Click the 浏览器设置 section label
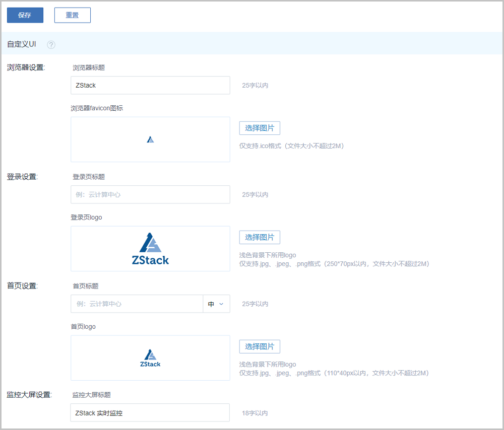Screen dimensions: 504x430 (x=26, y=67)
